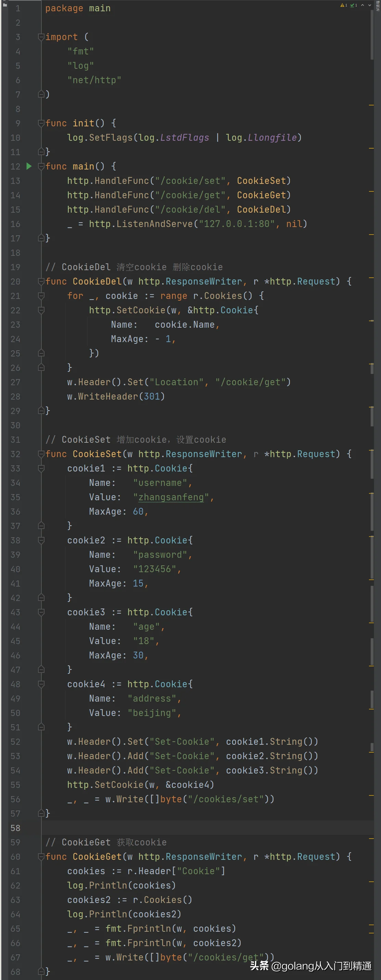Click the CookieSet handler reference on line 13
381x980 pixels.
point(261,181)
